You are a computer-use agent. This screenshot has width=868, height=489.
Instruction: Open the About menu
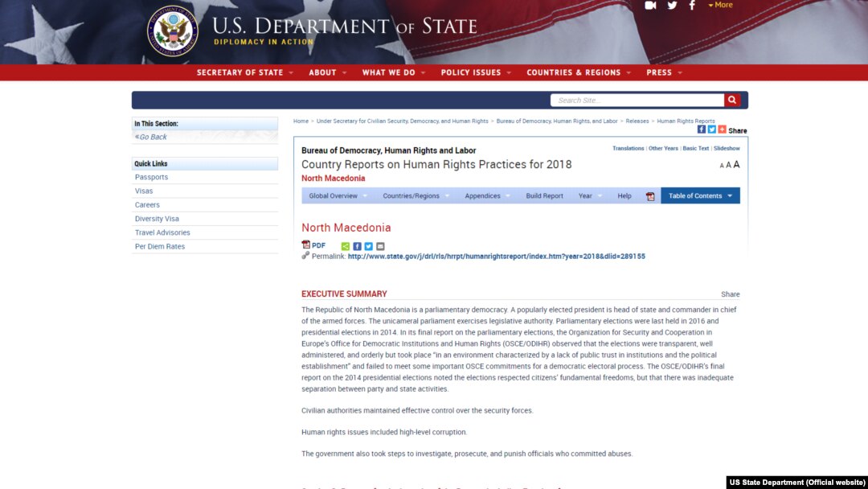click(328, 72)
